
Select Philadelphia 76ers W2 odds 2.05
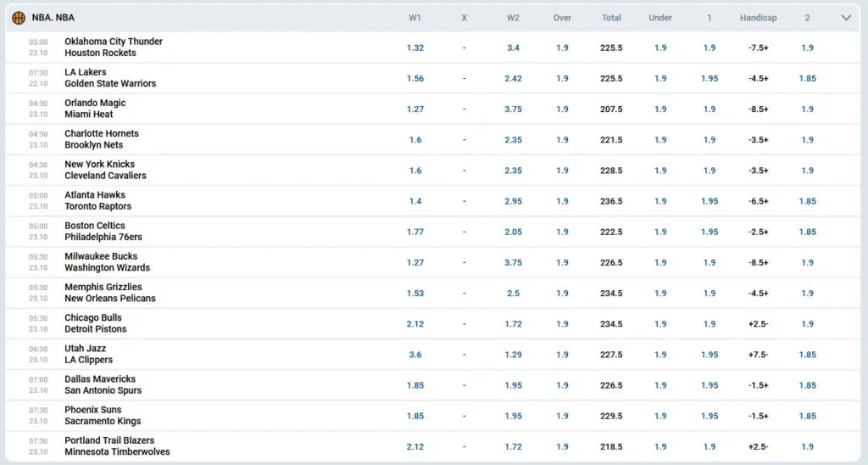click(513, 232)
